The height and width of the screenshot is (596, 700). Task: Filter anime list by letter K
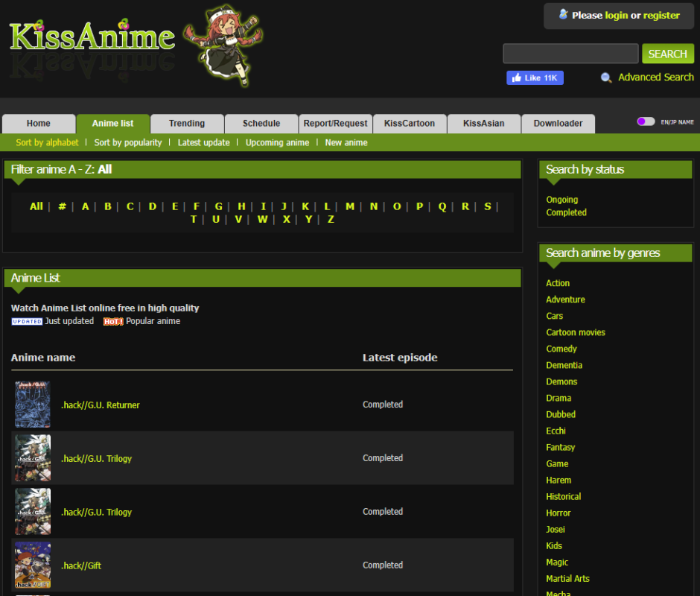tap(305, 206)
